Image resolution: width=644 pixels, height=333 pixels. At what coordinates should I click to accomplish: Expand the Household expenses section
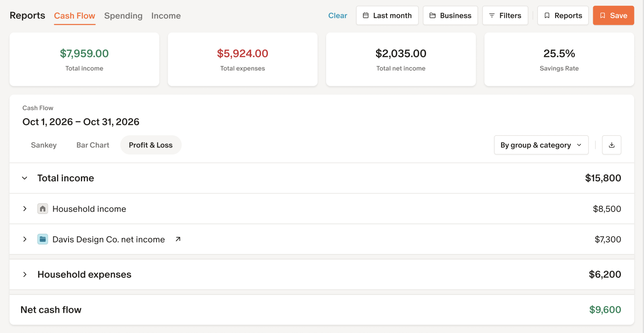pos(25,274)
